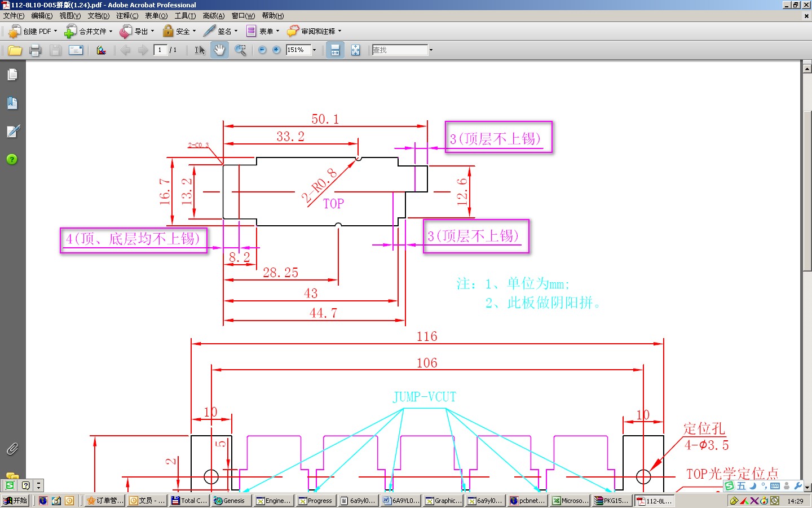Open the 文档 (Document) menu

[x=99, y=16]
